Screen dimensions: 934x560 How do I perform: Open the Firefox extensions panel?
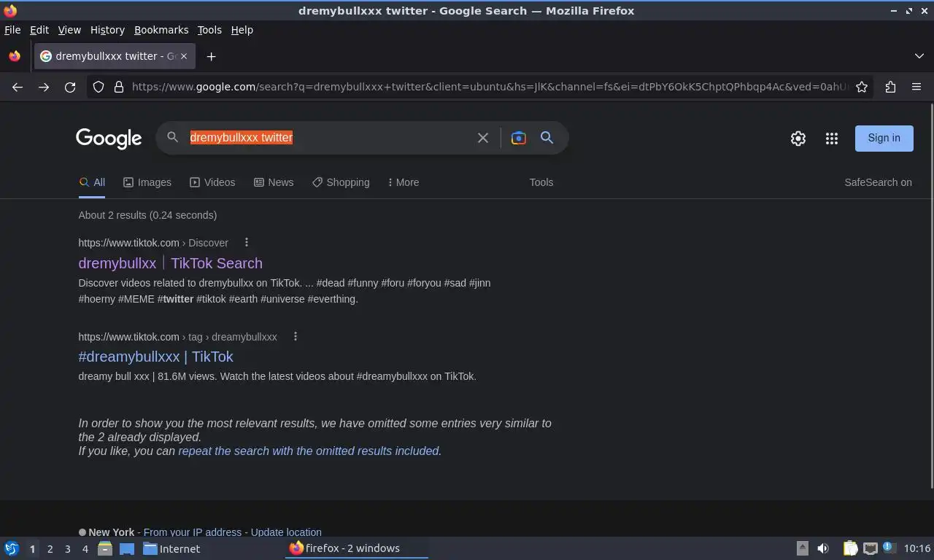click(x=890, y=87)
